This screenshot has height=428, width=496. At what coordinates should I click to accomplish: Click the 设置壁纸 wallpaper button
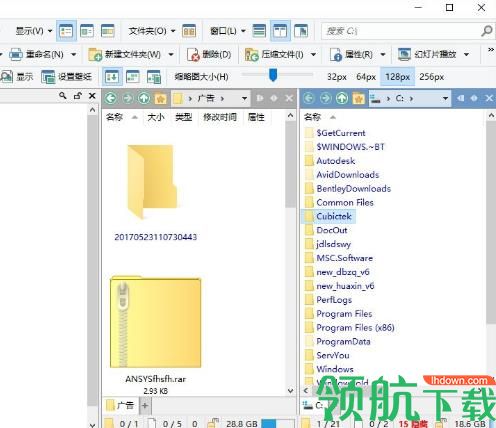[x=66, y=77]
